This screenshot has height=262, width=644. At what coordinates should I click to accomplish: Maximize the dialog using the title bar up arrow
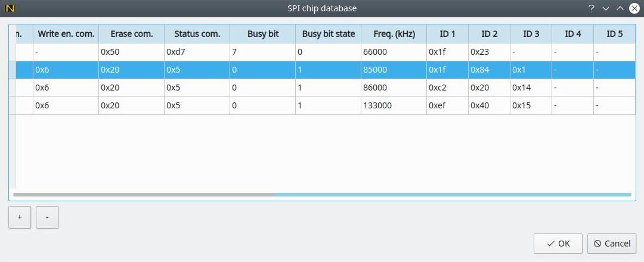click(x=620, y=8)
